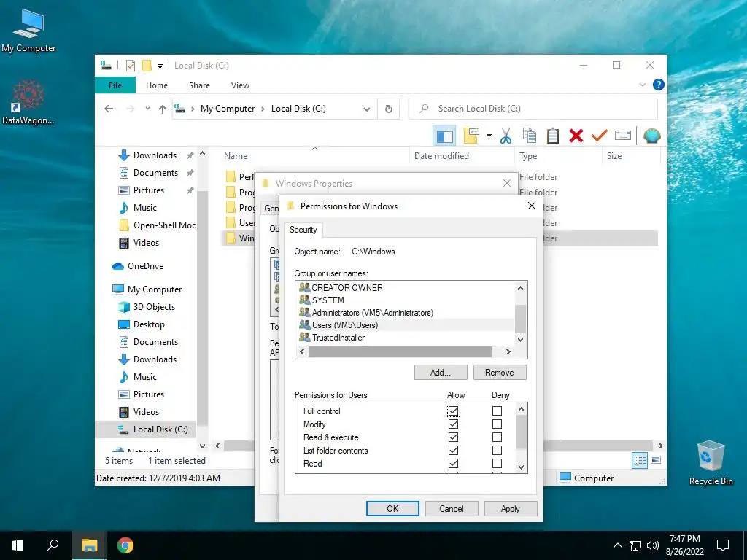Click the orange checkmark Properties icon
747x560 pixels.
[600, 136]
